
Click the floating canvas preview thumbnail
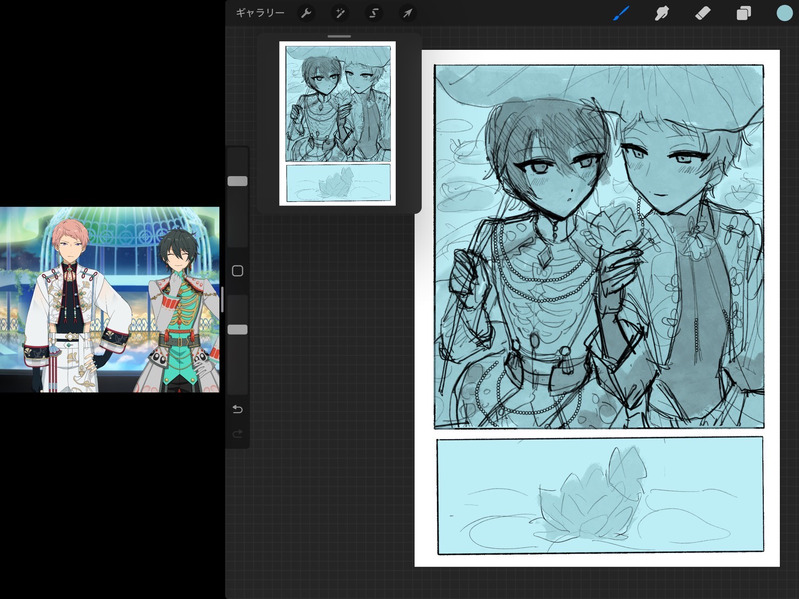(x=337, y=124)
